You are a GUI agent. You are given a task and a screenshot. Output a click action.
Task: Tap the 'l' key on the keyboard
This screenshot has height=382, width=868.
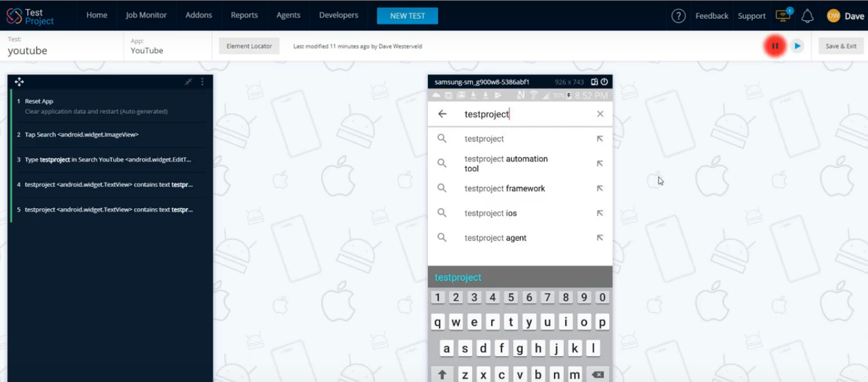[x=593, y=348]
